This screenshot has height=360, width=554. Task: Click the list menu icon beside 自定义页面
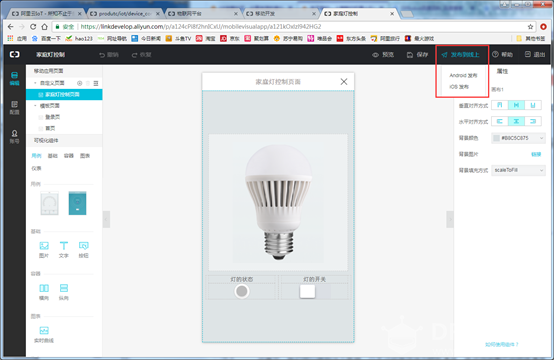click(x=96, y=83)
